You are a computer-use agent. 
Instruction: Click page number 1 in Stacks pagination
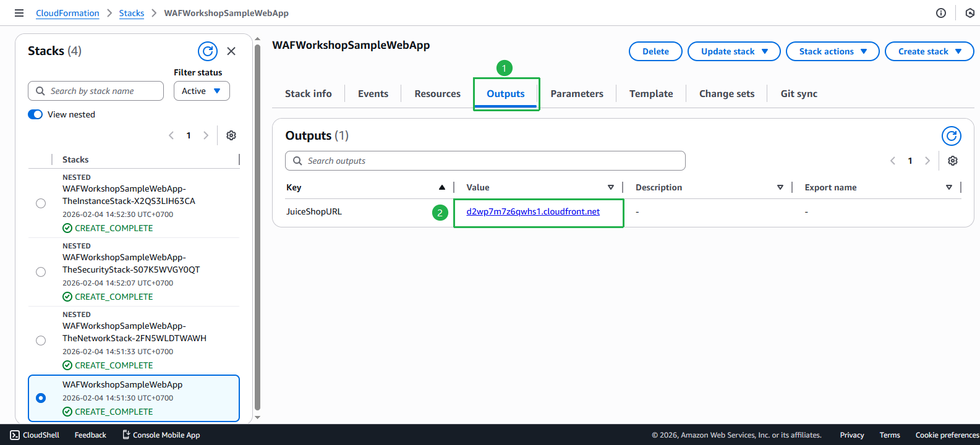(x=189, y=135)
